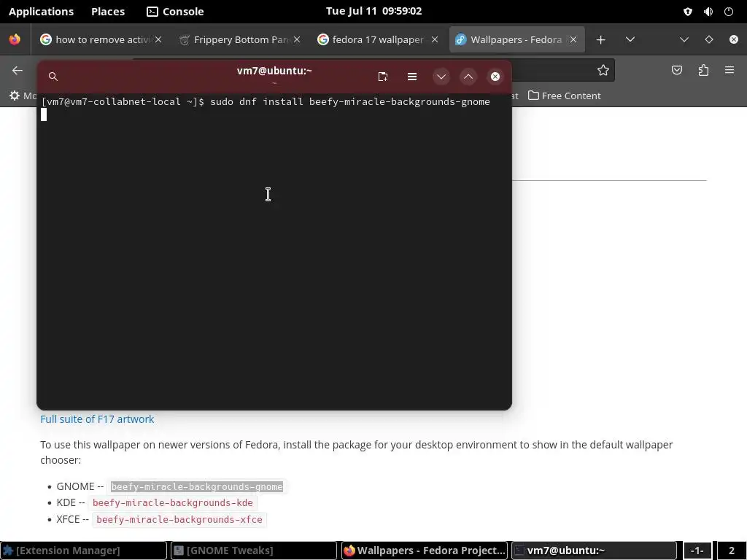Switch to Frippery Bottom Panel tab
This screenshot has width=747, height=560.
[239, 39]
